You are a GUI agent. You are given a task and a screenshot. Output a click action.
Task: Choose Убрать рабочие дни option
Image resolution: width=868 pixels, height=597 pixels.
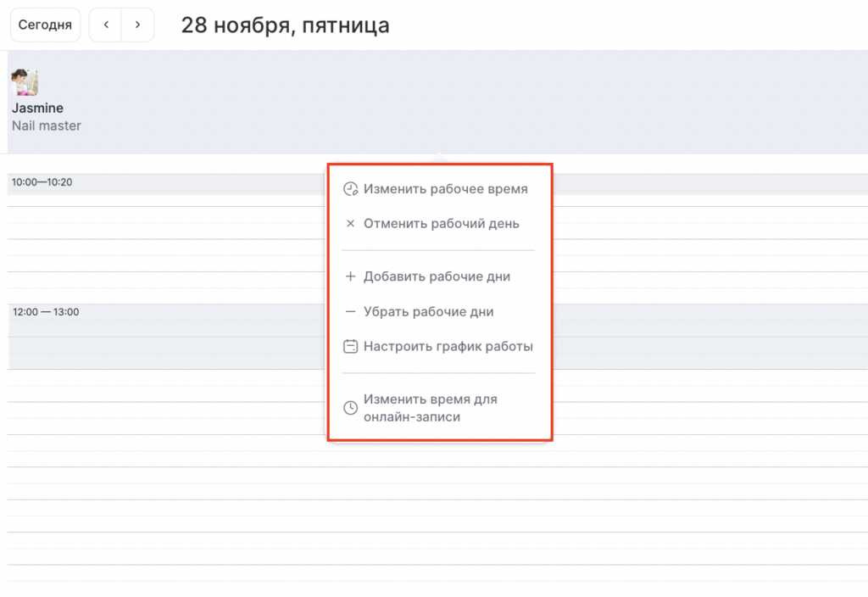pos(428,312)
